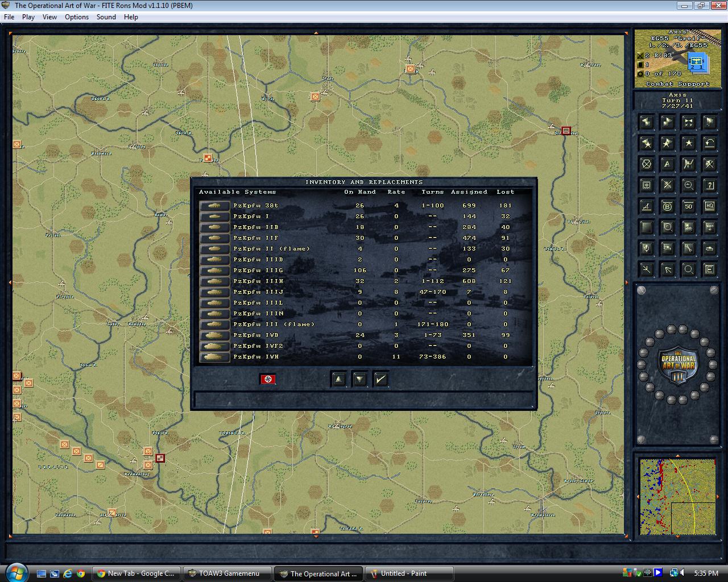The height and width of the screenshot is (582, 728).
Task: Click the question mark help icon
Action: point(709,185)
